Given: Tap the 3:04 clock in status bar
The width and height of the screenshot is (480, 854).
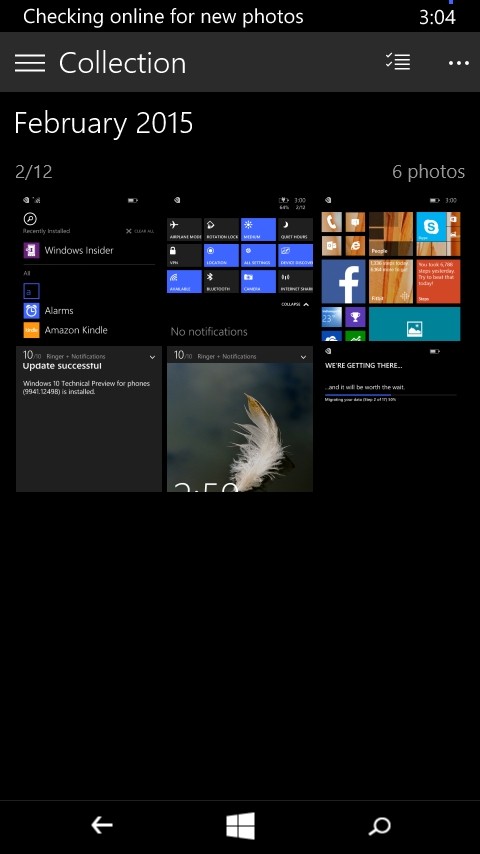Looking at the screenshot, I should (437, 17).
